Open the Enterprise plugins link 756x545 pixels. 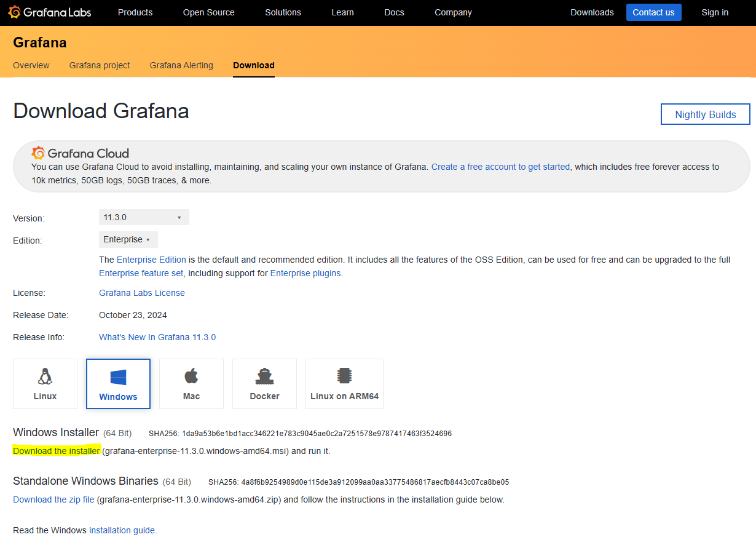click(x=305, y=273)
